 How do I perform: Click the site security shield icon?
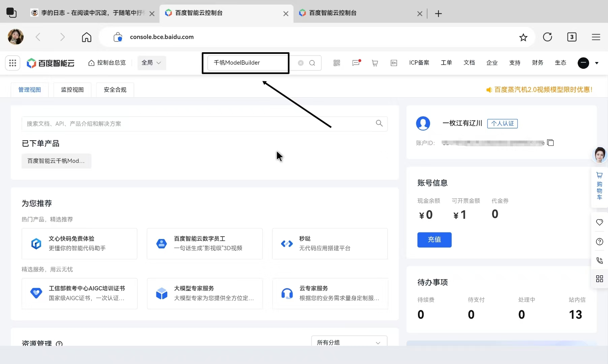point(118,37)
